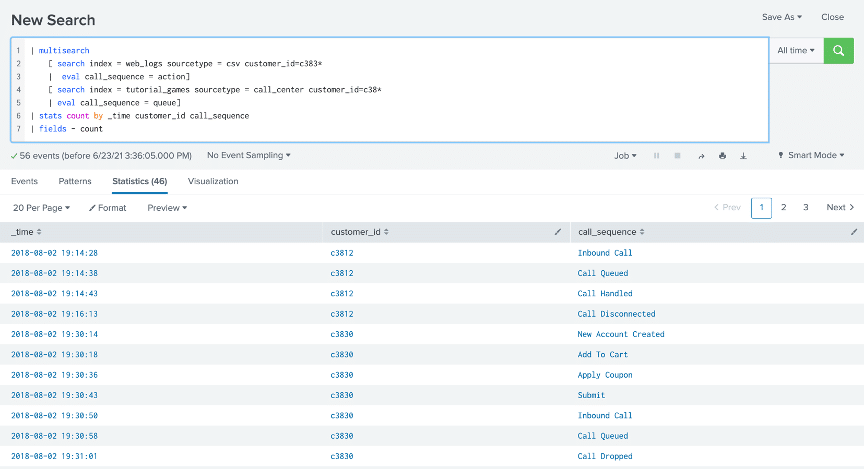Open the Save As dropdown
Screen dimensions: 864x470
[781, 17]
